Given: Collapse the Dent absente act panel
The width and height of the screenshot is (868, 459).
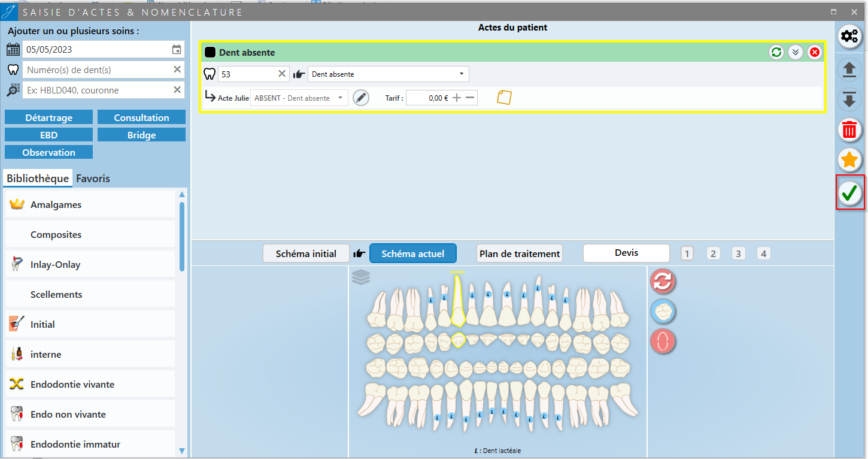Looking at the screenshot, I should 796,52.
